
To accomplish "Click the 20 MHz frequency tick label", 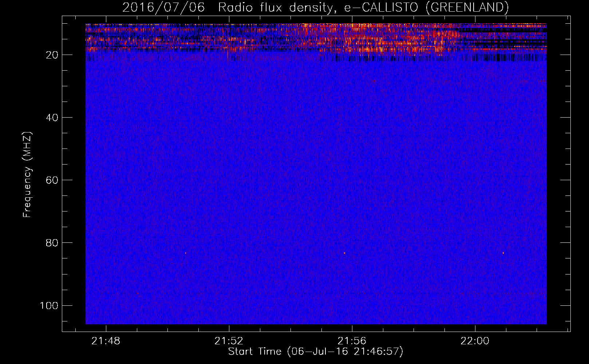I will click(x=52, y=55).
